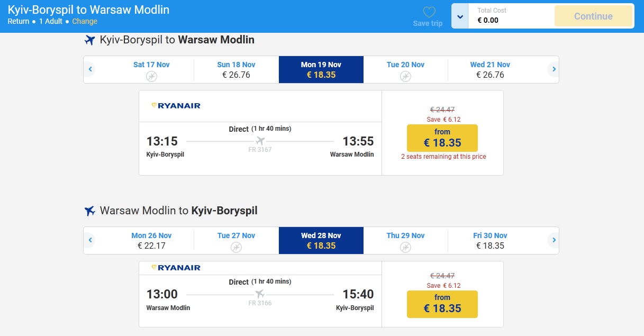The width and height of the screenshot is (644, 336).
Task: Expand the Total Cost dropdown arrow
Action: [460, 16]
